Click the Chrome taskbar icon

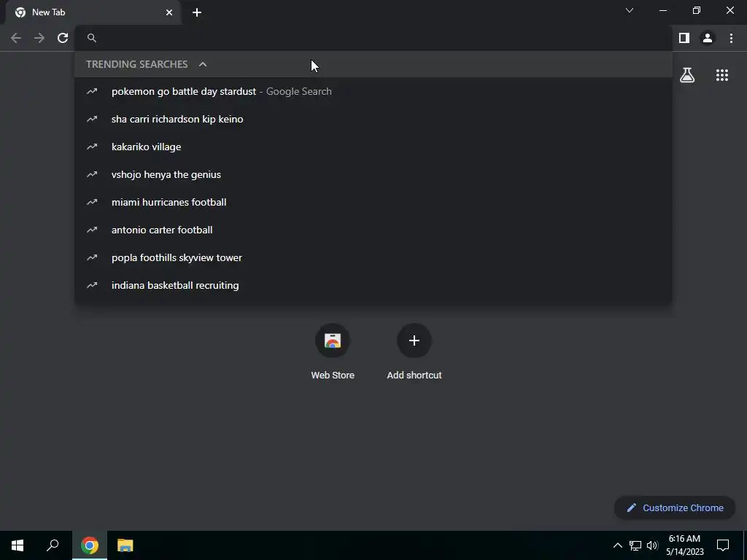90,545
